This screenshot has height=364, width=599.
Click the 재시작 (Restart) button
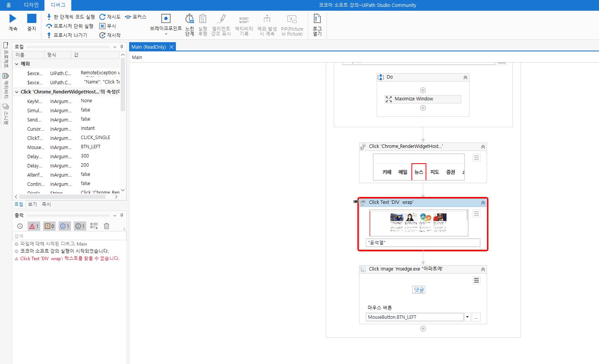[x=110, y=35]
